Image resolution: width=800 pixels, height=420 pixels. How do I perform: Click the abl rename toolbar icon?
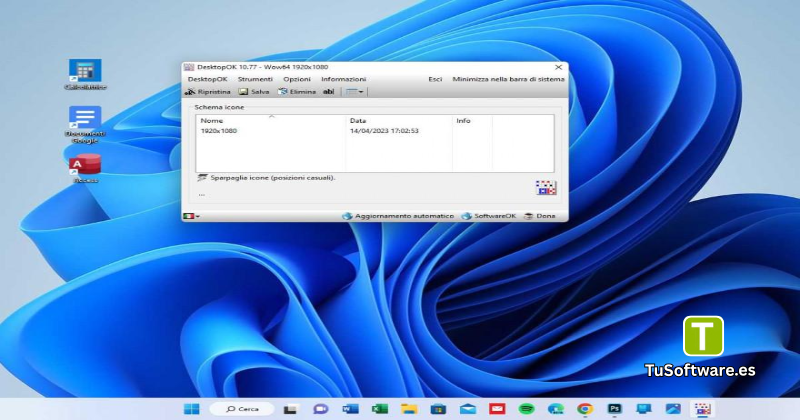click(329, 92)
